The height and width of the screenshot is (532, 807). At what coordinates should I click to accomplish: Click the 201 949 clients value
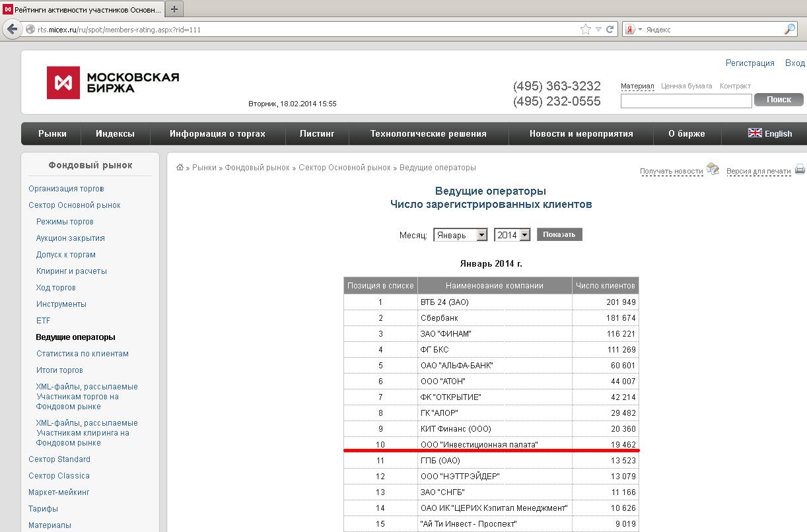pyautogui.click(x=621, y=302)
